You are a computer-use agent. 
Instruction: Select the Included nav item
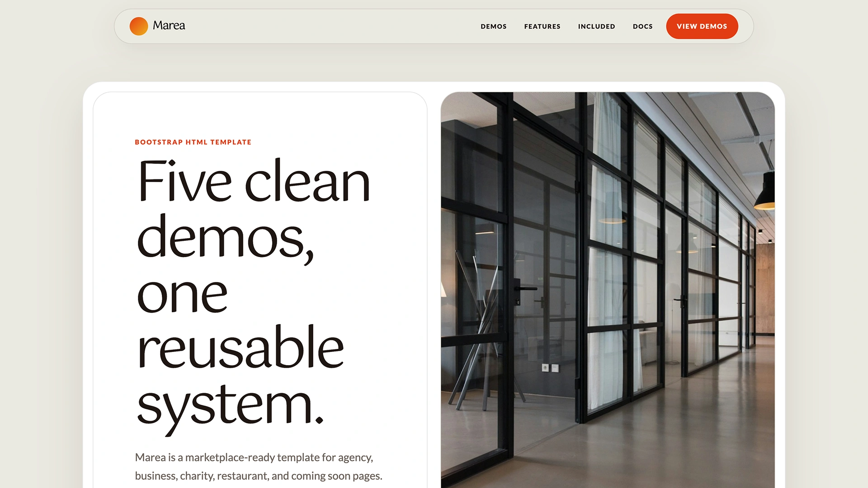(596, 26)
